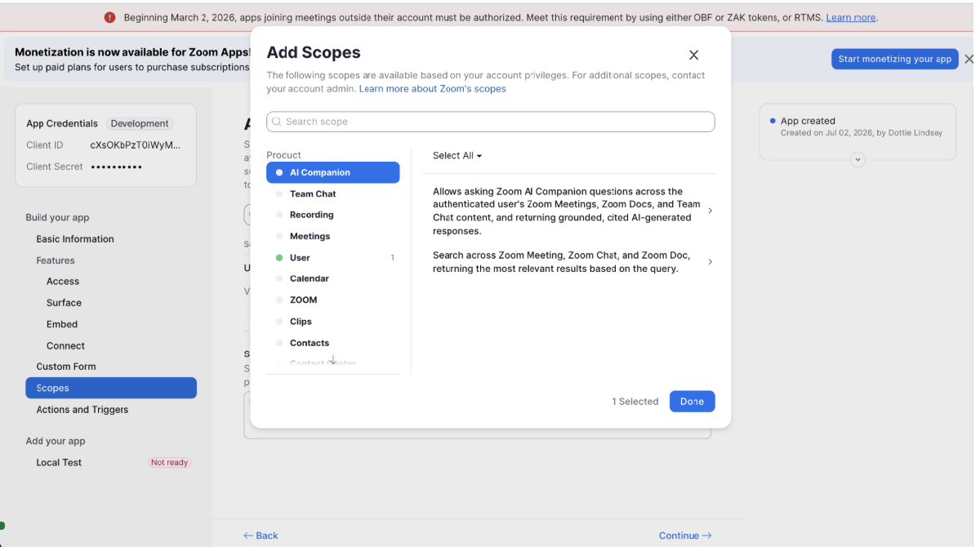The image size is (980, 551).
Task: Close the Add Scopes dialog
Action: point(693,55)
